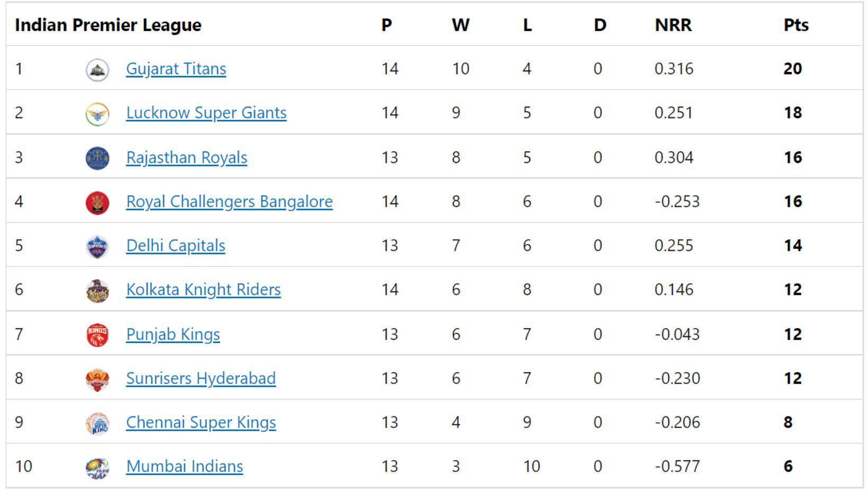Click the Indian Premier League table title

click(108, 25)
